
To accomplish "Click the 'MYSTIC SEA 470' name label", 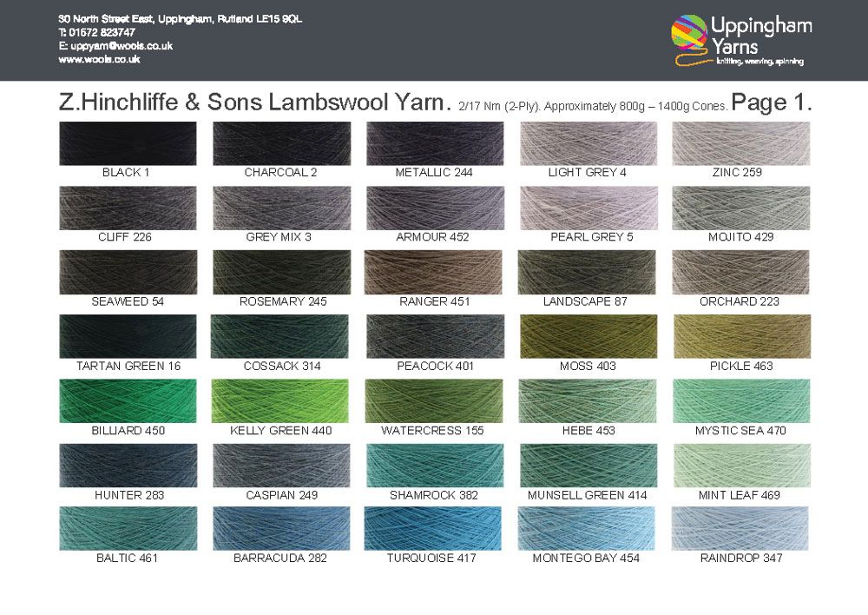I will coord(740,431).
